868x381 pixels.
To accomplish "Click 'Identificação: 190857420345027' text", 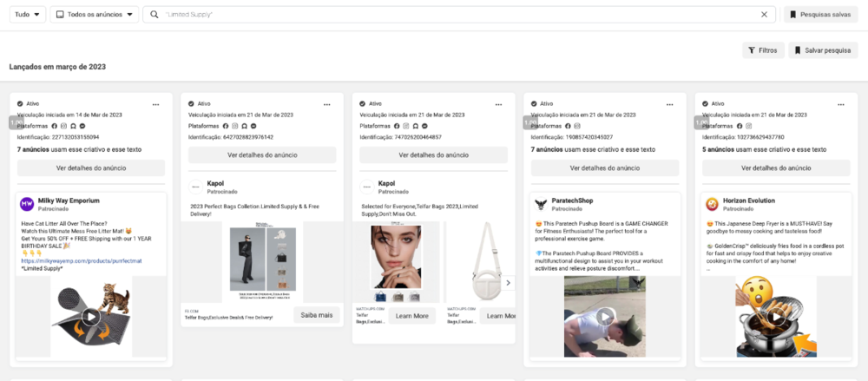I will click(572, 137).
